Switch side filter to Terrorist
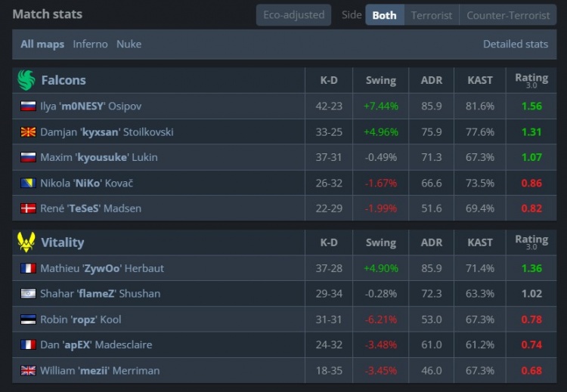Viewport: 567px width, 392px height. tap(432, 15)
